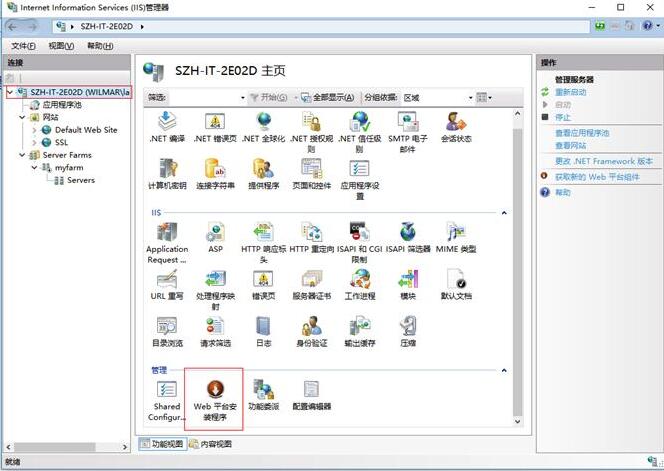Open 请求筛选 feature

(x=215, y=332)
